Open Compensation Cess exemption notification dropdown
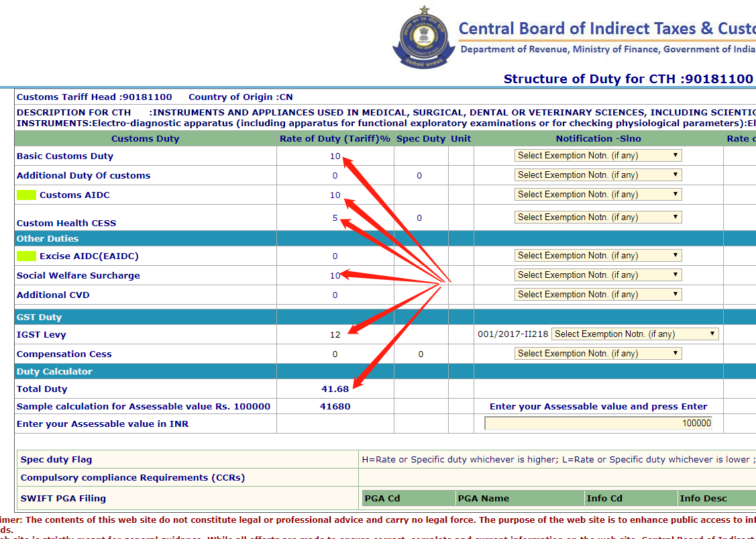The image size is (756, 539). [x=598, y=353]
